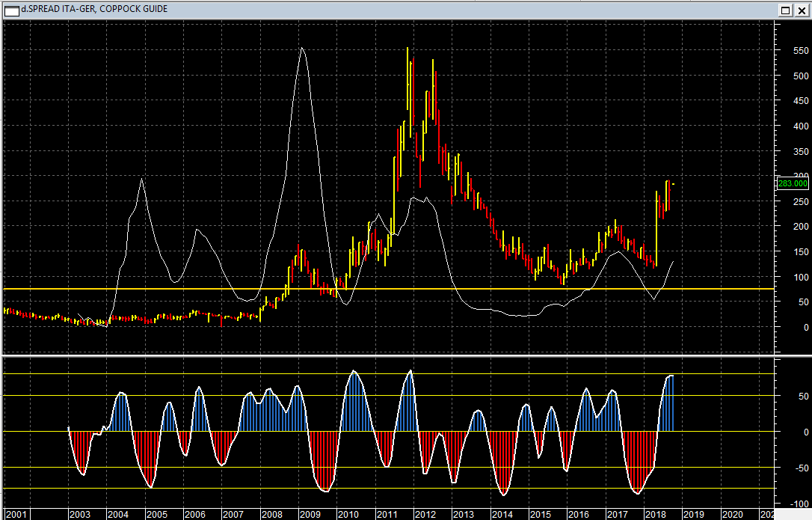Select the 2009 label on time axis

coord(310,514)
